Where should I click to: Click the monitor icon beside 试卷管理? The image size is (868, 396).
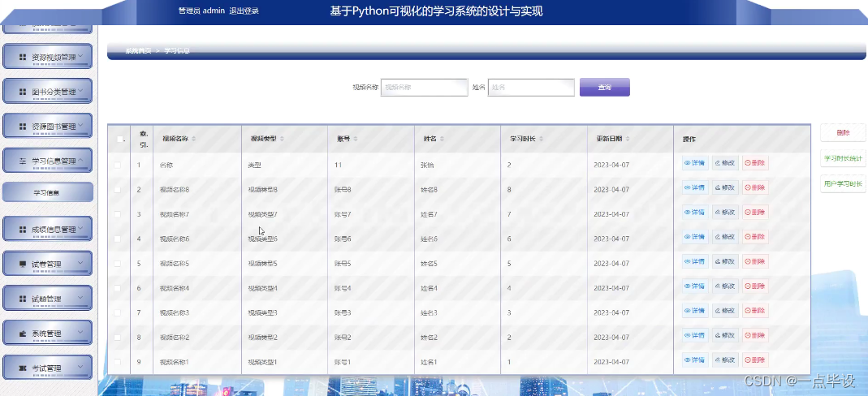coord(23,264)
